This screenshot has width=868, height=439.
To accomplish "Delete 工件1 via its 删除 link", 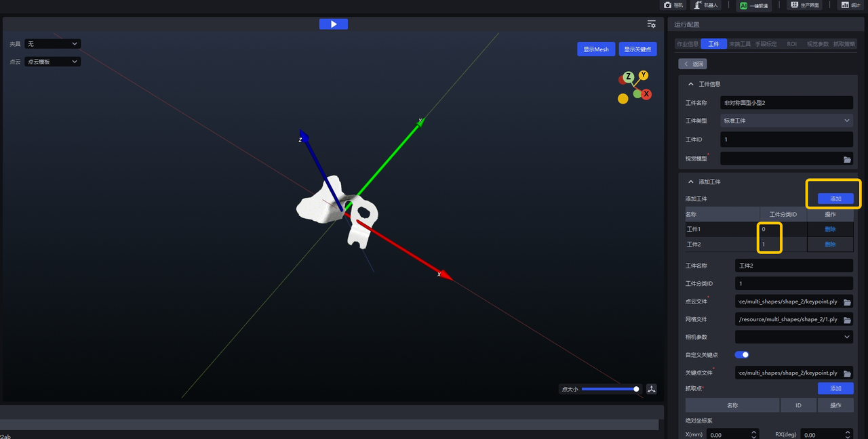I will pyautogui.click(x=830, y=229).
